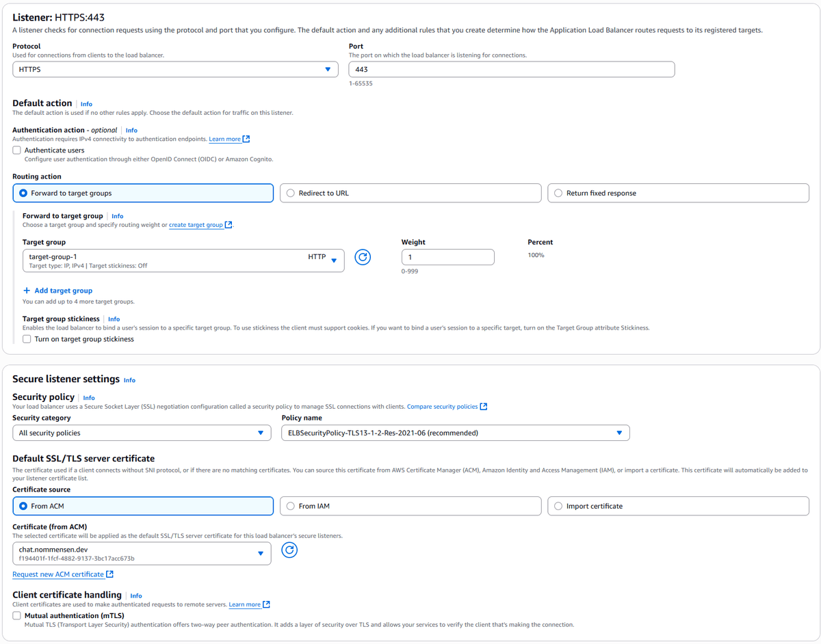Viewport: 821px width, 644px height.
Task: Open the Security category dropdown
Action: coord(142,433)
